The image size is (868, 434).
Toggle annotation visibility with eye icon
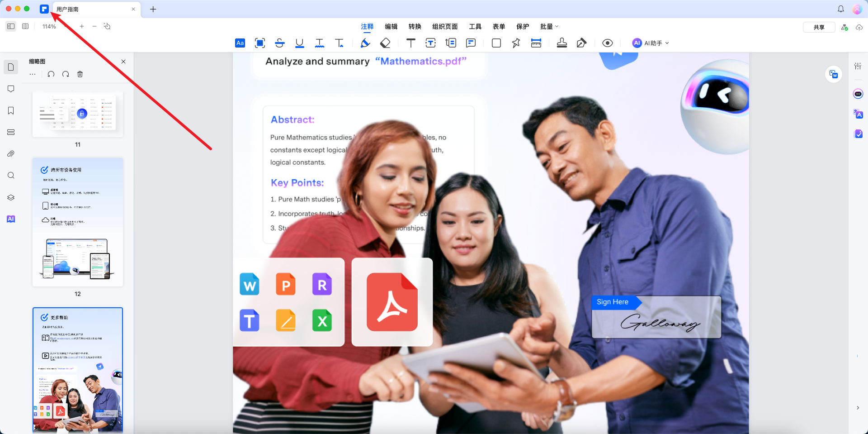pos(608,43)
